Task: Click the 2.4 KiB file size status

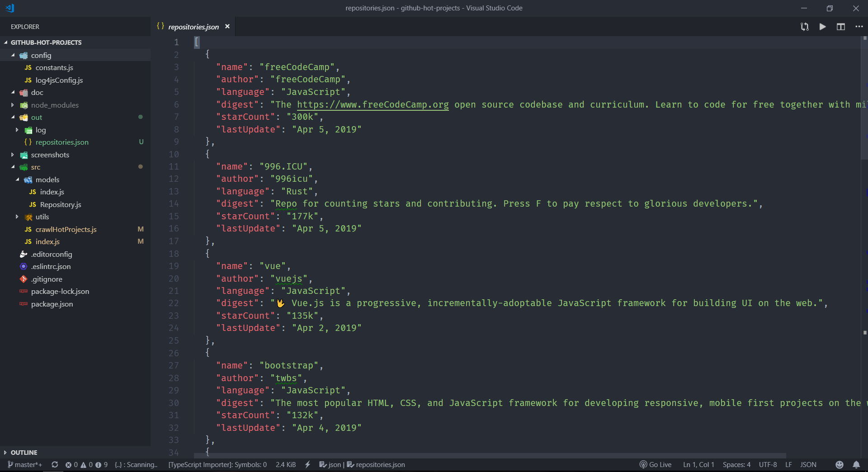Action: point(286,465)
